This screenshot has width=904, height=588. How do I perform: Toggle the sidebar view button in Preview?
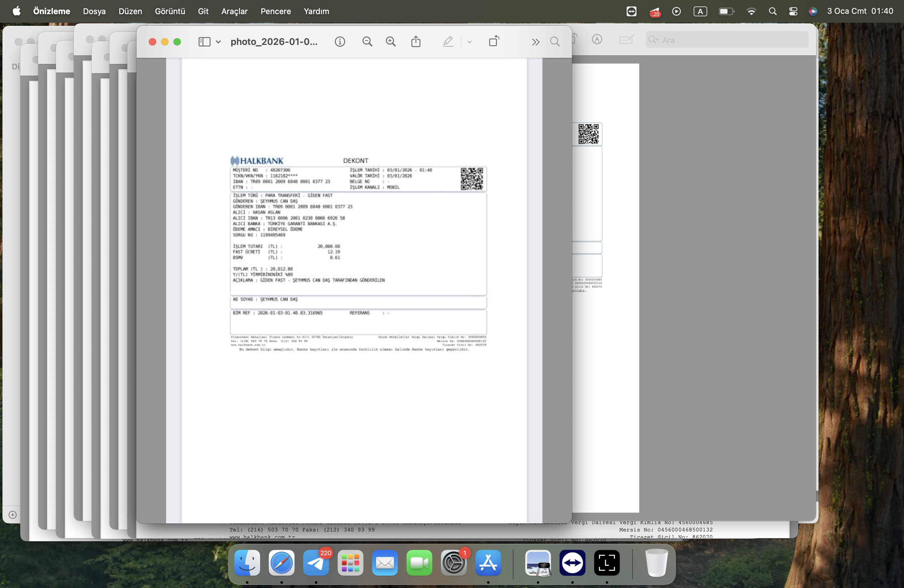click(204, 42)
